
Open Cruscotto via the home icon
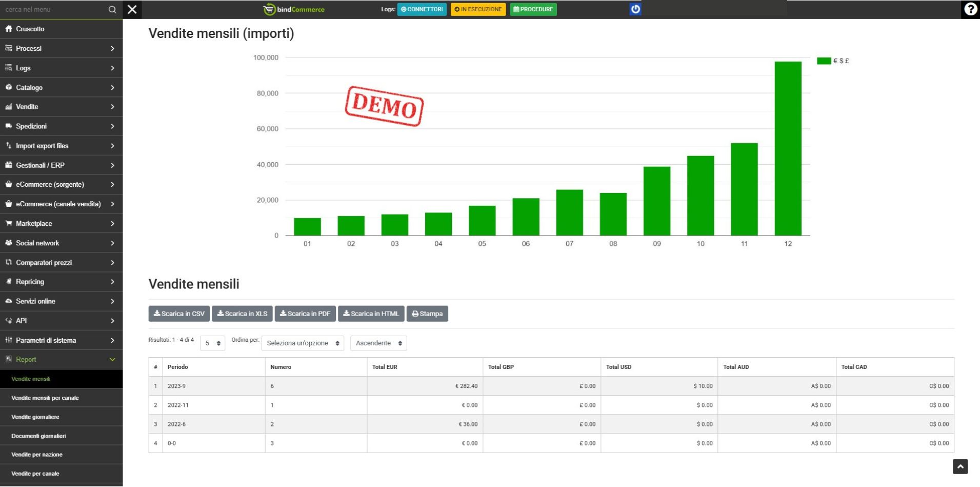tap(9, 29)
